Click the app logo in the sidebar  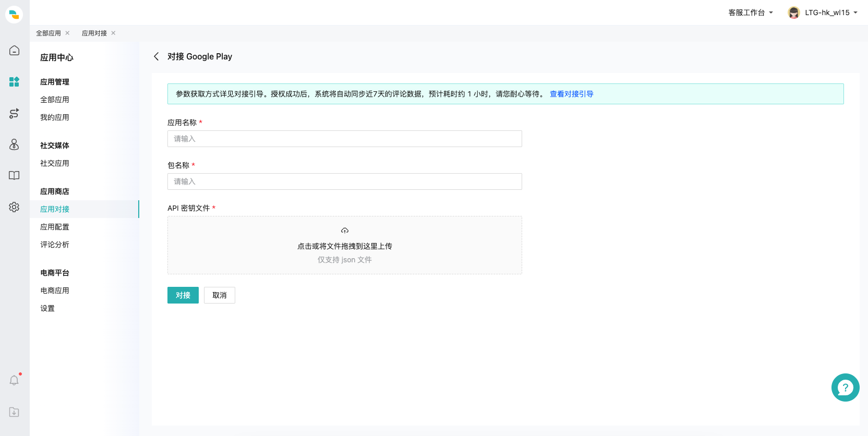click(14, 14)
